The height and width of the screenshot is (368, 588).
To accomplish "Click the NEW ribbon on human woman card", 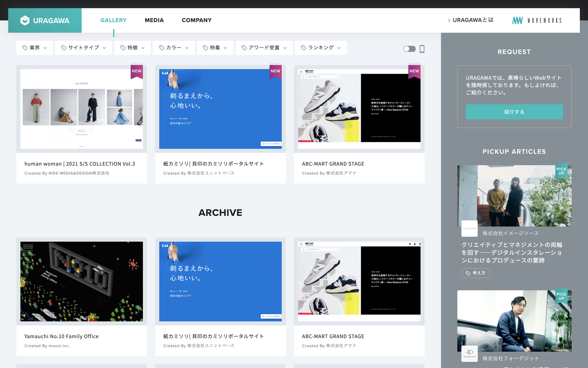I will (137, 72).
